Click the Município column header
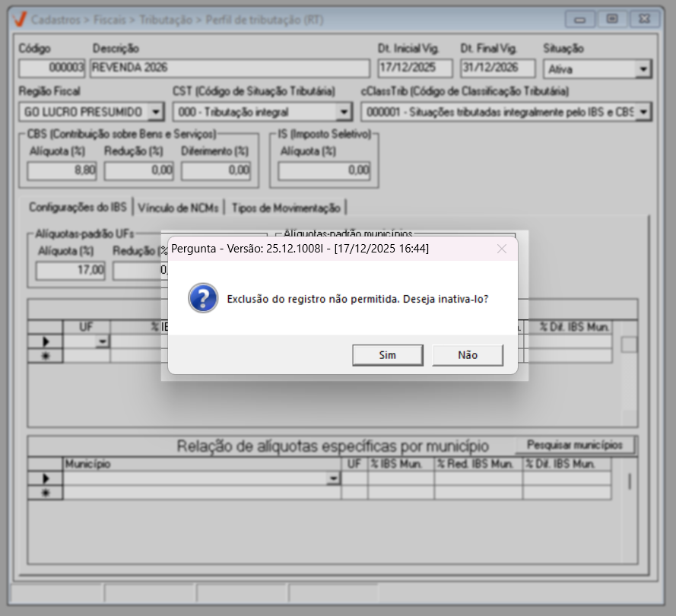The image size is (676, 616). tap(202, 464)
